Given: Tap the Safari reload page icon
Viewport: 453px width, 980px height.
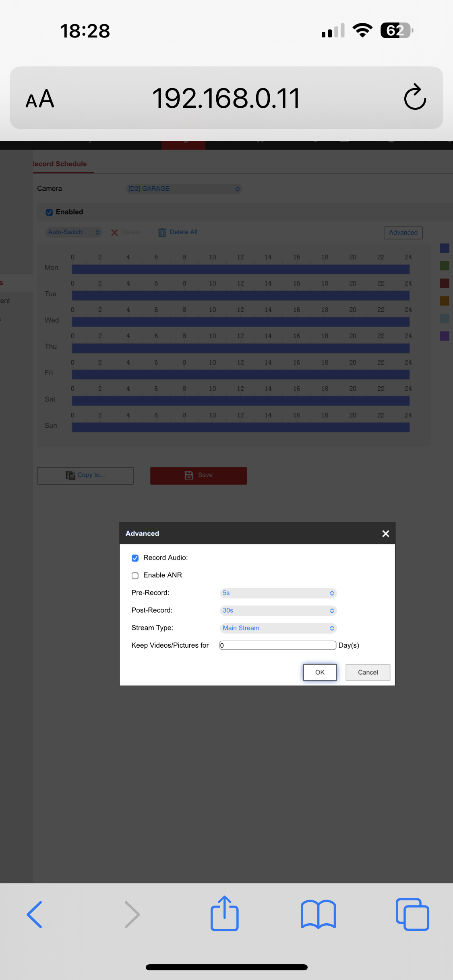Looking at the screenshot, I should [x=415, y=98].
